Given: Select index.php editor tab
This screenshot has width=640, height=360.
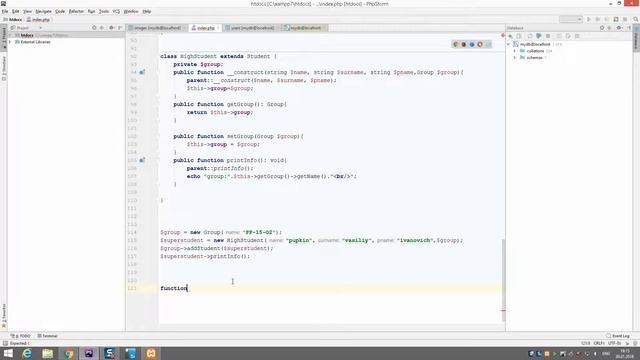Looking at the screenshot, I should 205,28.
